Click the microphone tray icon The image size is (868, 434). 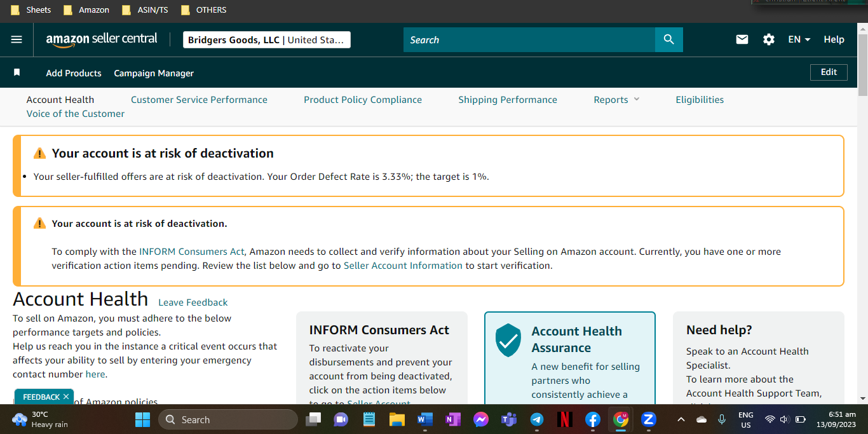click(x=722, y=419)
